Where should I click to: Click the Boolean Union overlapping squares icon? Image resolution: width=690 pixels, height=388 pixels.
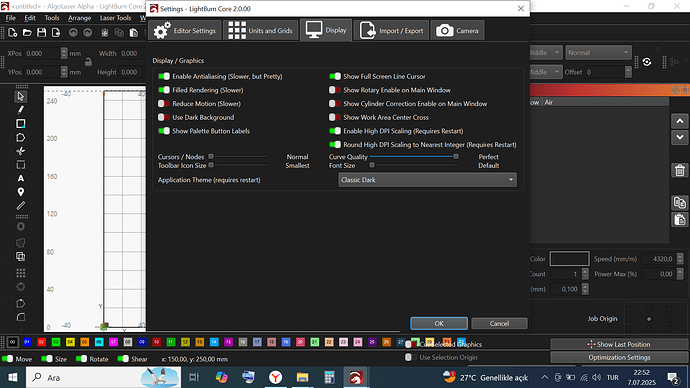coord(20,256)
